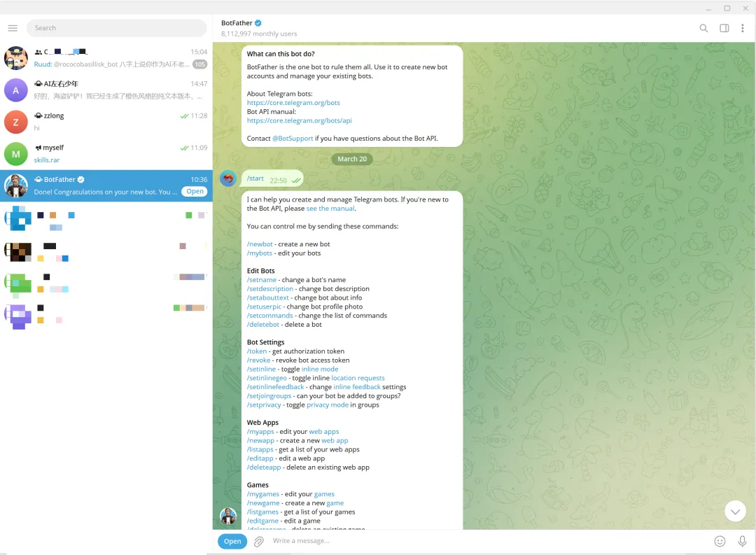Open the 'location requests' link

click(358, 378)
